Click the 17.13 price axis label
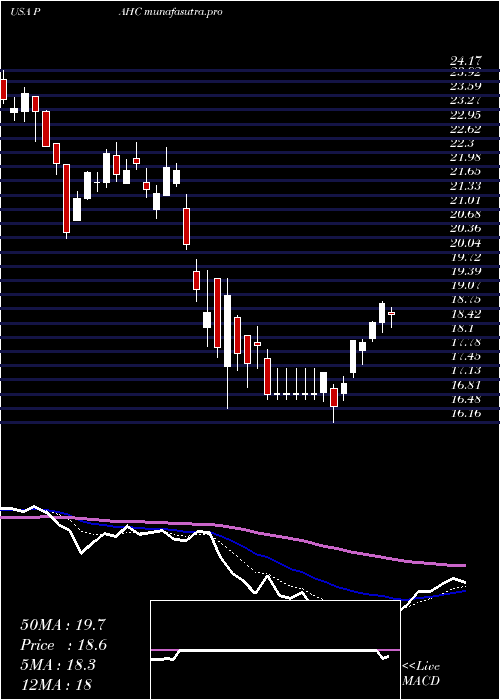 click(x=465, y=371)
